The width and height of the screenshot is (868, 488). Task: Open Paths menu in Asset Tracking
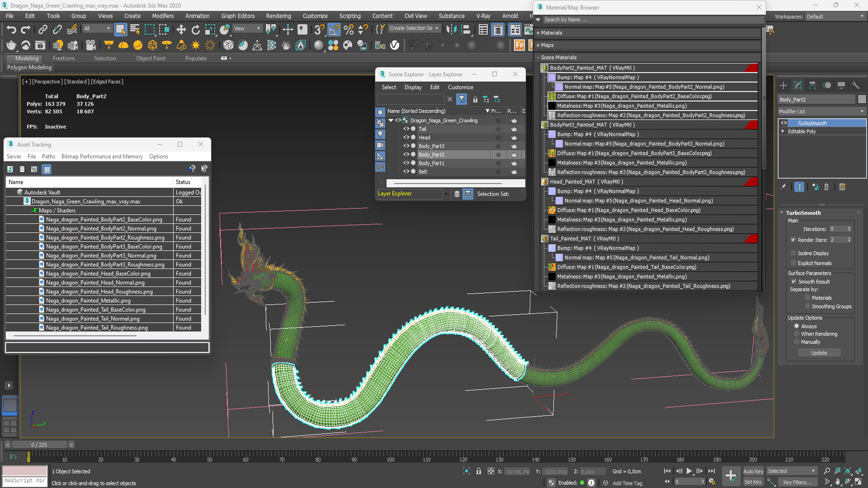48,156
